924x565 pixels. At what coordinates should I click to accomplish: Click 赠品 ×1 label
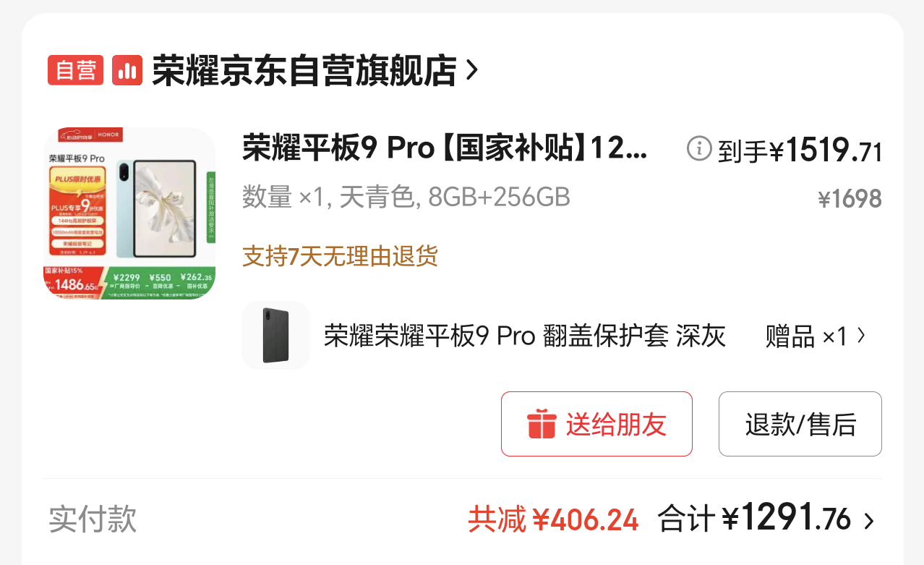click(806, 336)
